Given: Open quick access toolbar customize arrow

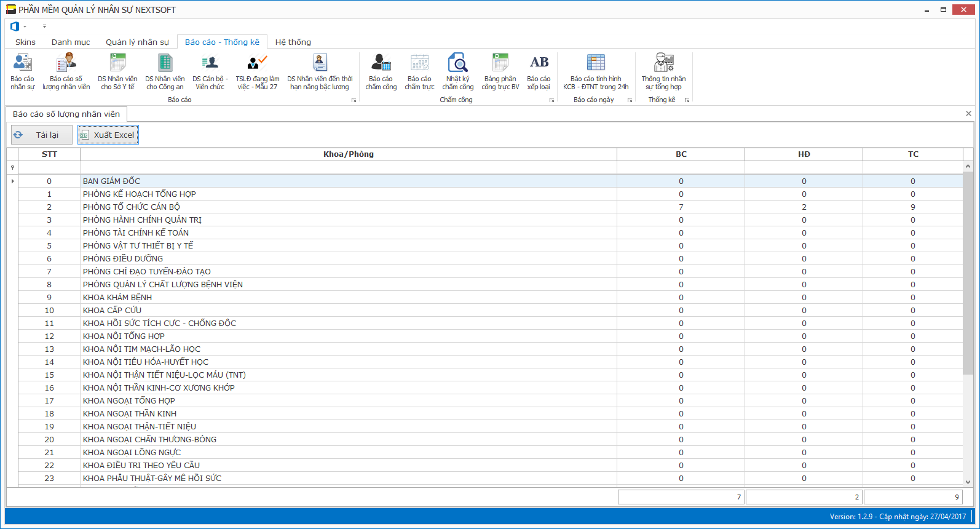Looking at the screenshot, I should [44, 26].
